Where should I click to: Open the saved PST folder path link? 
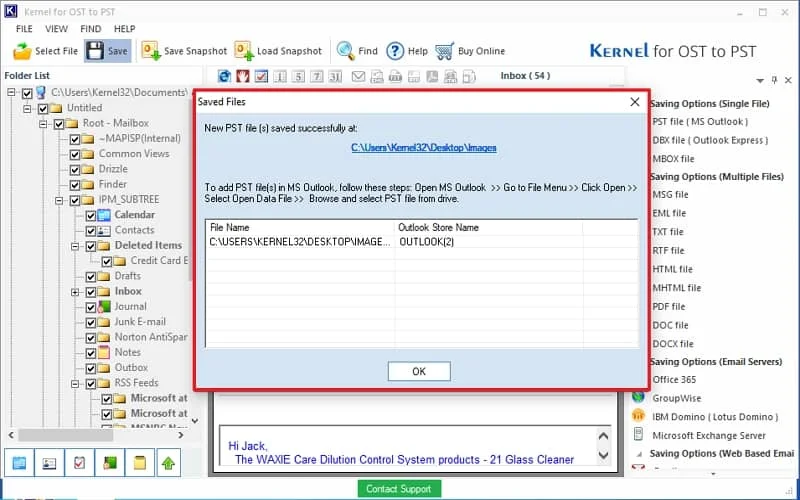click(x=423, y=148)
